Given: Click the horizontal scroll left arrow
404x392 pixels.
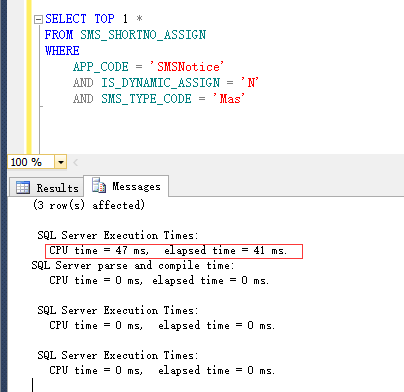Looking at the screenshot, I should point(76,163).
